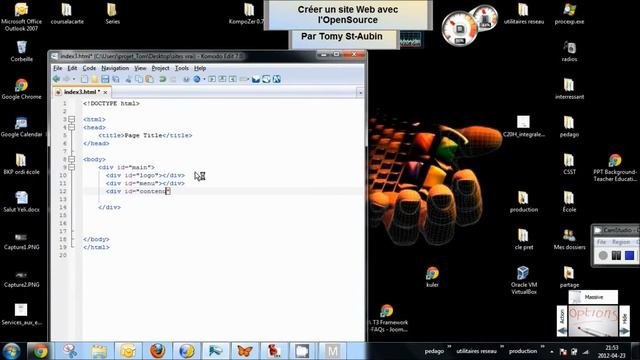The width and height of the screenshot is (640, 360).
Task: Stop recording with CamStudio blue square
Action: point(629,256)
